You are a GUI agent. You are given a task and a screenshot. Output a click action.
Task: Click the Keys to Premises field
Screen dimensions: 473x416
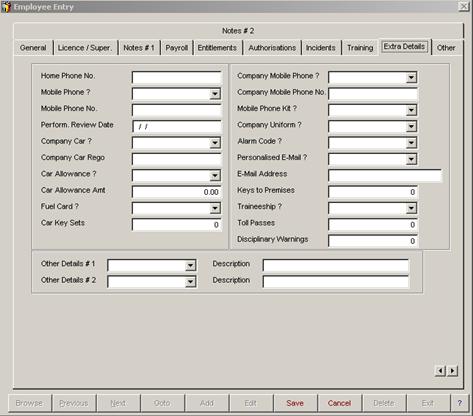pyautogui.click(x=373, y=192)
